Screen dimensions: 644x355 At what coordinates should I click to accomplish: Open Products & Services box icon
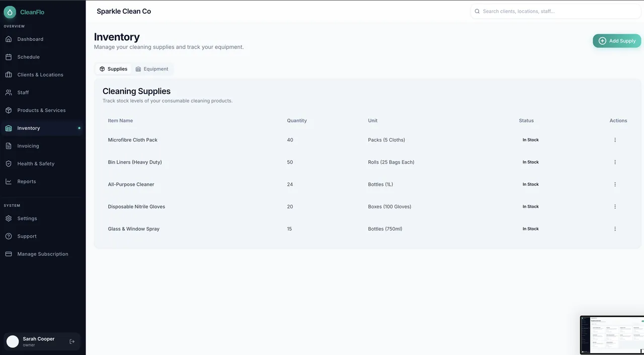[9, 110]
